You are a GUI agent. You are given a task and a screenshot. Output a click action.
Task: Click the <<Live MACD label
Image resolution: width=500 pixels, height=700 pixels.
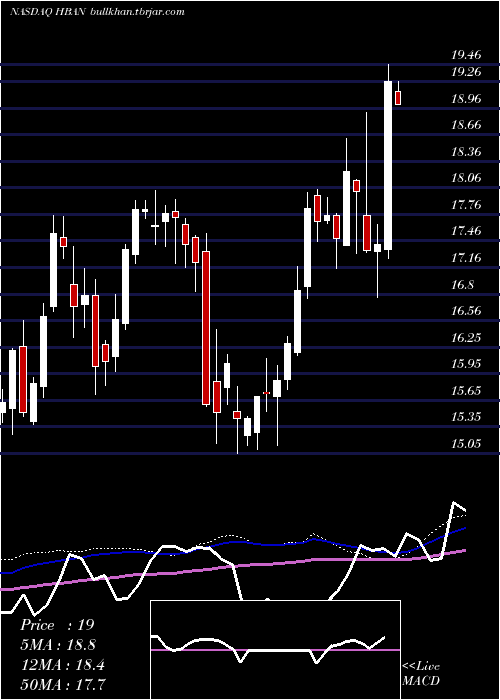pyautogui.click(x=421, y=674)
